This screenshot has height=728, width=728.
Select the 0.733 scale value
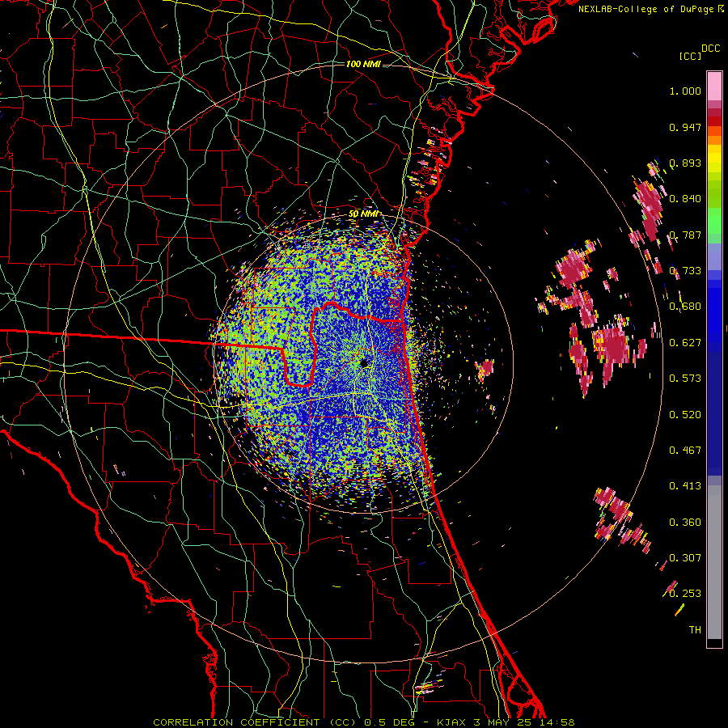click(x=685, y=271)
